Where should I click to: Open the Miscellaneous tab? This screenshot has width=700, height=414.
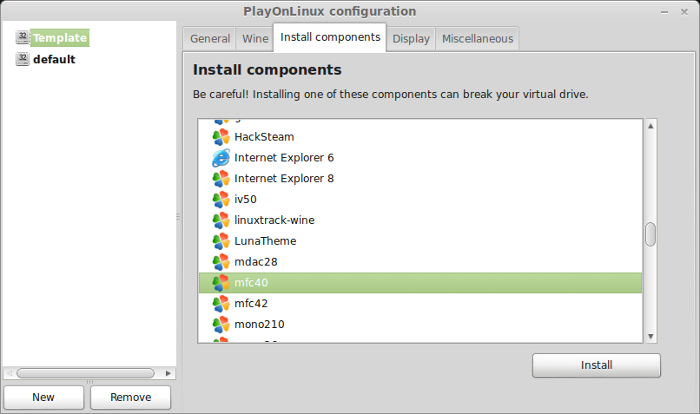click(x=477, y=39)
